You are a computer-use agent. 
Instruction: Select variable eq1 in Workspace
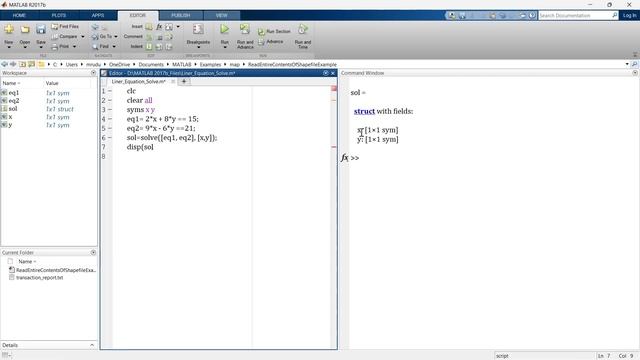(x=14, y=93)
